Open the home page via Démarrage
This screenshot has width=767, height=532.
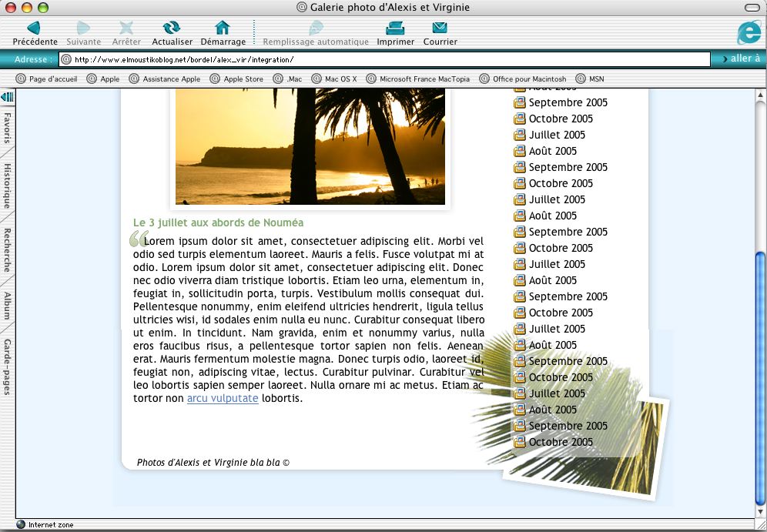(223, 33)
